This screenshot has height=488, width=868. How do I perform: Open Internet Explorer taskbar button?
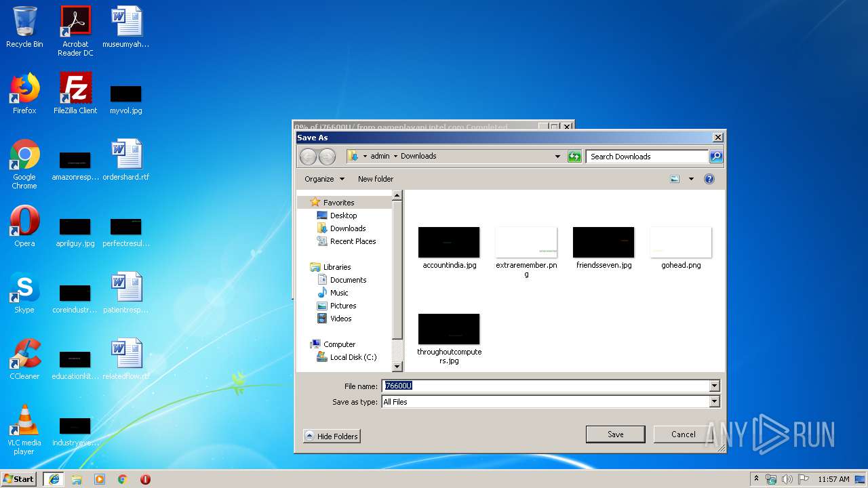54,479
